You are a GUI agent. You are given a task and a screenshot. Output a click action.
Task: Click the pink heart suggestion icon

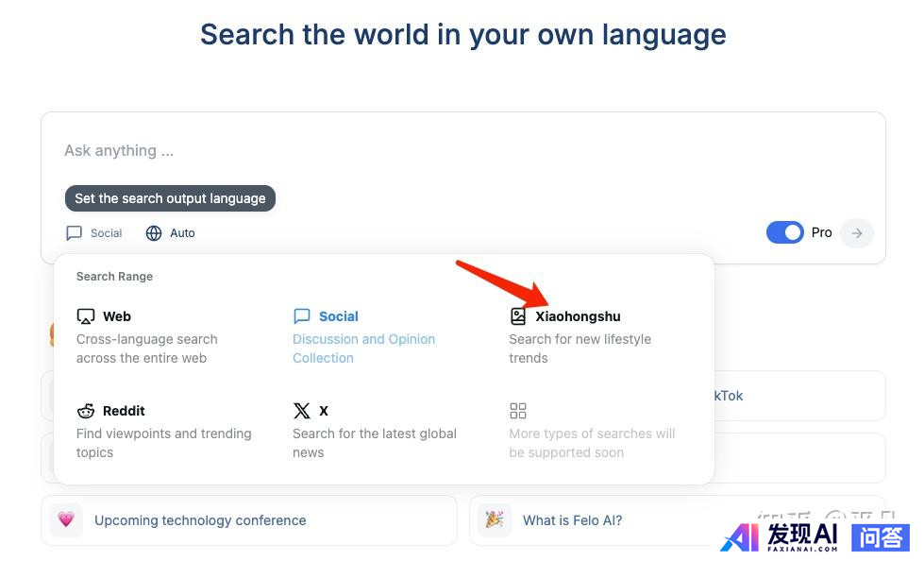pos(66,520)
